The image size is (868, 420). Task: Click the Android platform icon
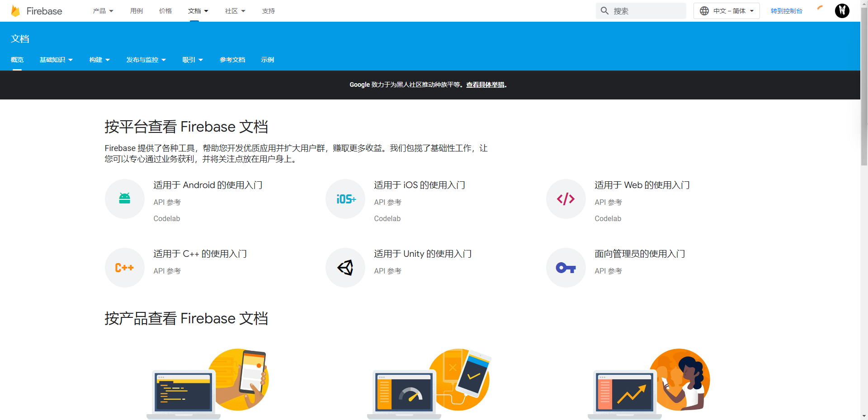click(x=125, y=199)
